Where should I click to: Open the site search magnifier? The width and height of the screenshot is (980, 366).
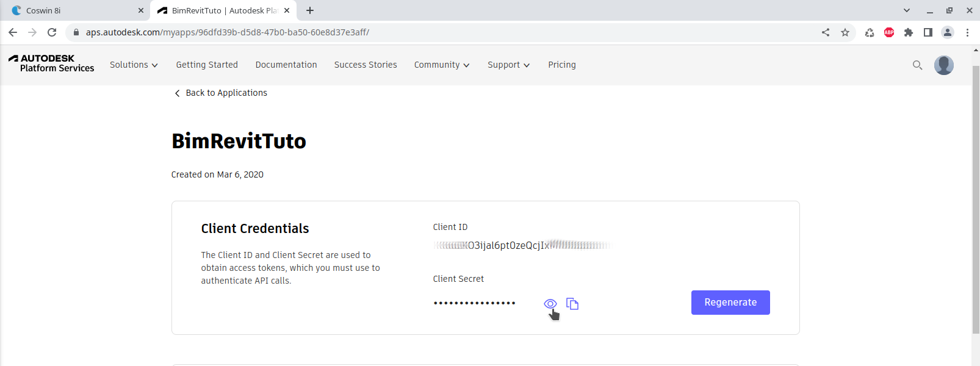click(917, 65)
